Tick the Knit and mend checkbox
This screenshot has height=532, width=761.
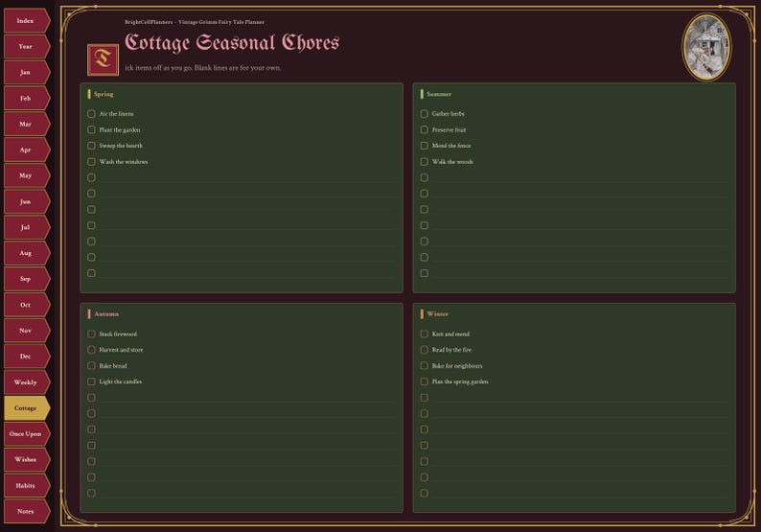coord(425,334)
